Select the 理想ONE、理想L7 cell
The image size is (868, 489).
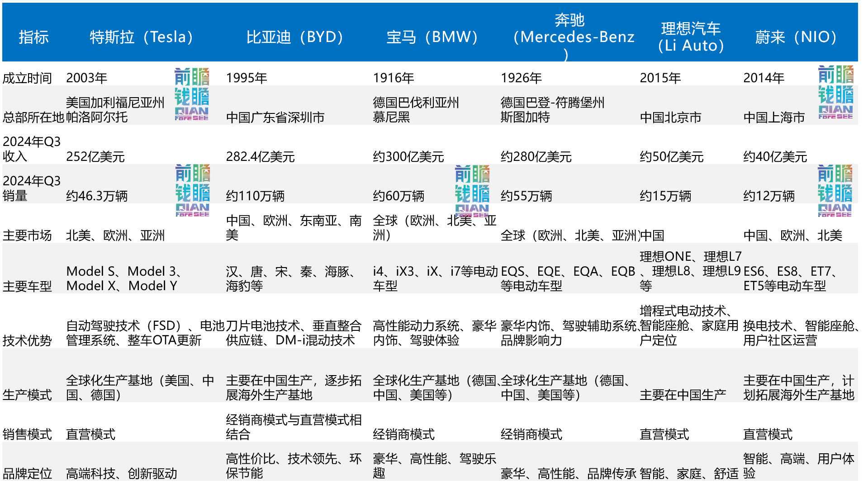coord(691,271)
